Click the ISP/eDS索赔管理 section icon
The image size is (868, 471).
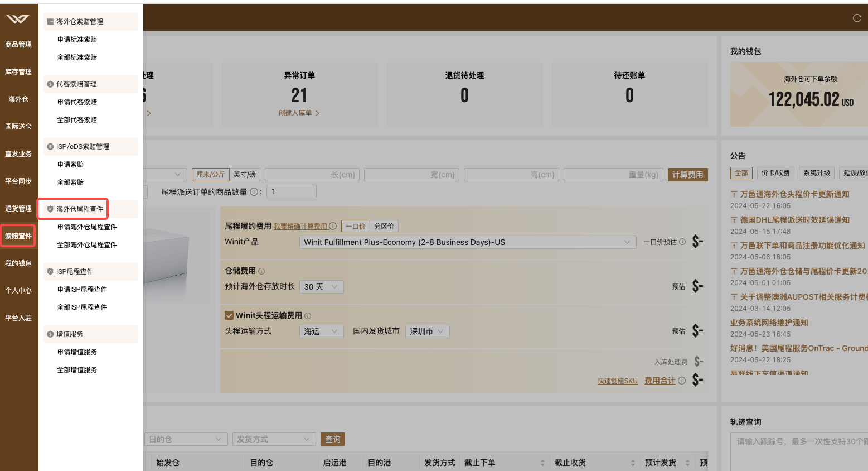pyautogui.click(x=50, y=147)
